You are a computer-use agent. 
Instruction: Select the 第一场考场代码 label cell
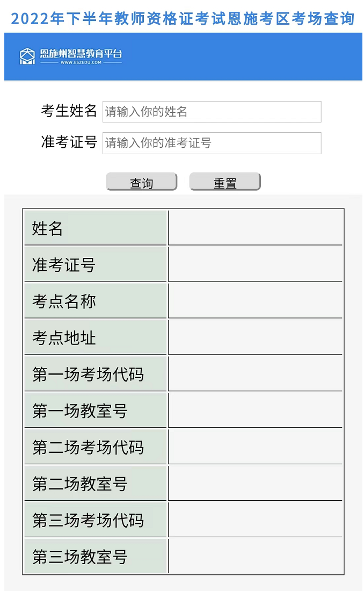95,374
